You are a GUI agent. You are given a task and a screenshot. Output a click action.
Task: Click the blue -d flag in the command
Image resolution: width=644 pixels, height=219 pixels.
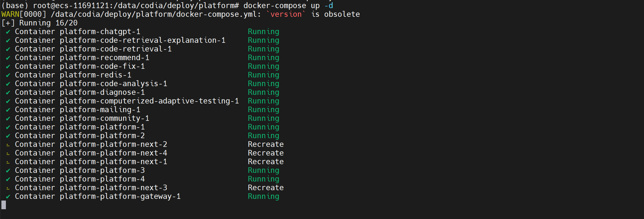(329, 6)
